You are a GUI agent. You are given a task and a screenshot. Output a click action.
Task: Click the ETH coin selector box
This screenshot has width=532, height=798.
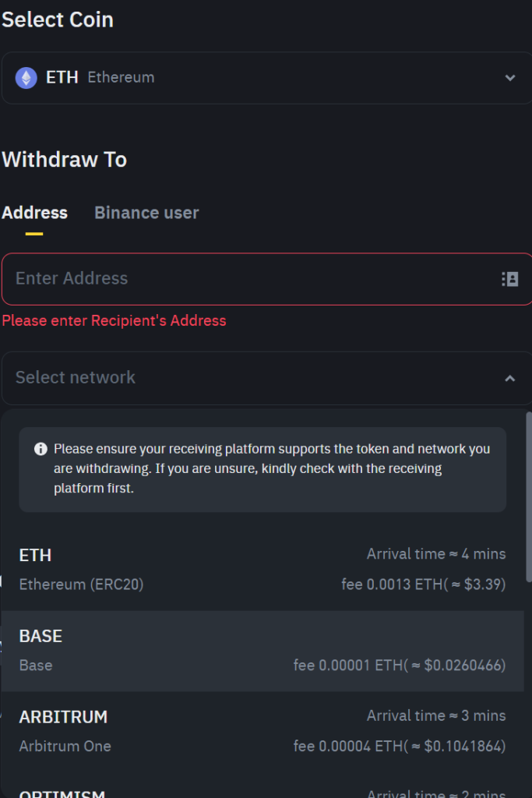(x=265, y=78)
